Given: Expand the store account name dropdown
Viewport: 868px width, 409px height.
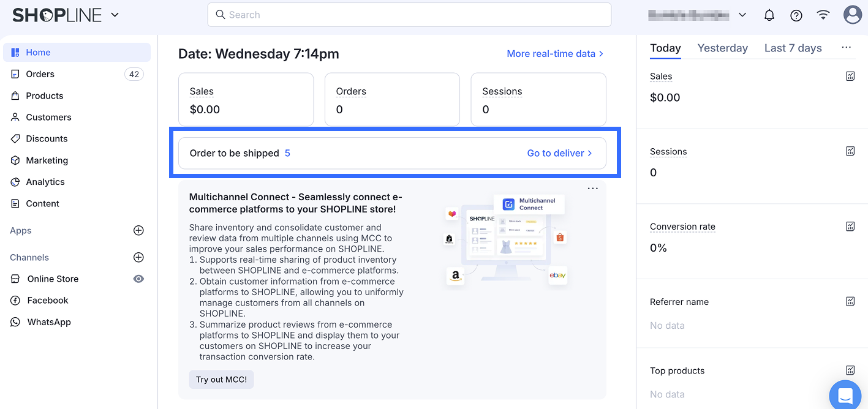Looking at the screenshot, I should click(x=742, y=15).
